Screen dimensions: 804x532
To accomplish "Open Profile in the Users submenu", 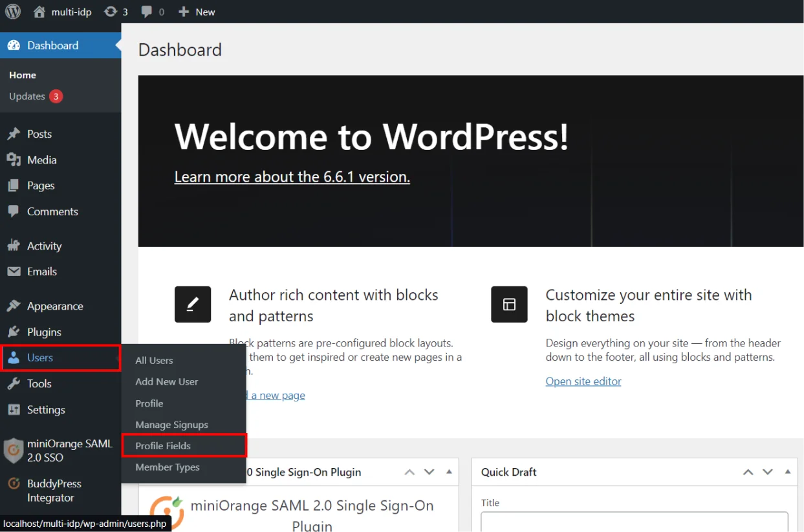I will pos(149,403).
